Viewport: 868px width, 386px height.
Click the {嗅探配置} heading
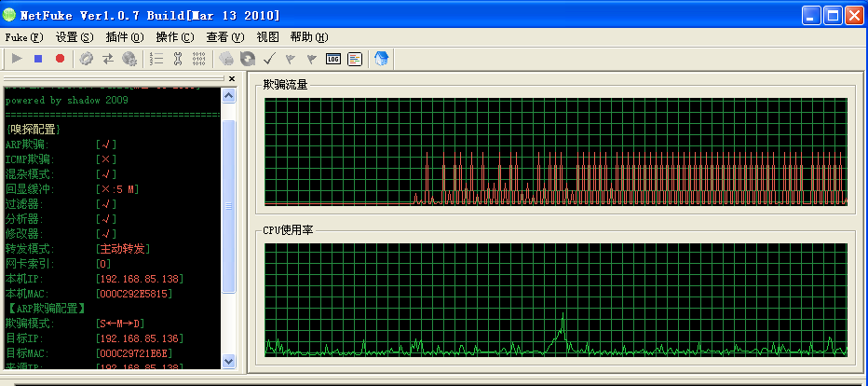pyautogui.click(x=33, y=130)
